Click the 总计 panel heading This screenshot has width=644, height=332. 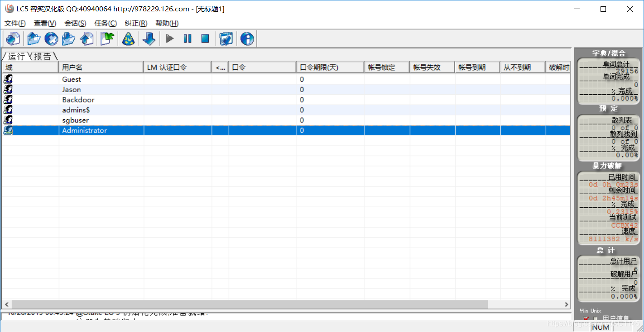[x=606, y=250]
